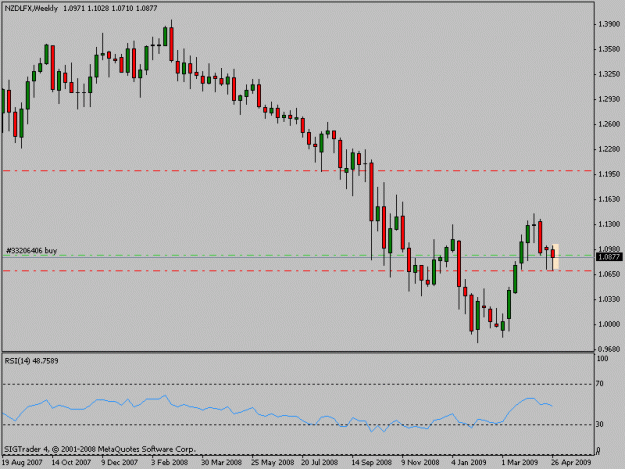Click the SIGTrader 4 MetaQuotes copyright text
The width and height of the screenshot is (625, 469).
coord(100,449)
